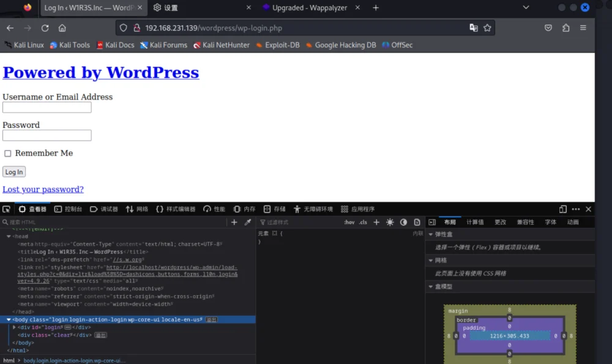Expand the div id=login node
The height and width of the screenshot is (364, 612).
point(14,327)
